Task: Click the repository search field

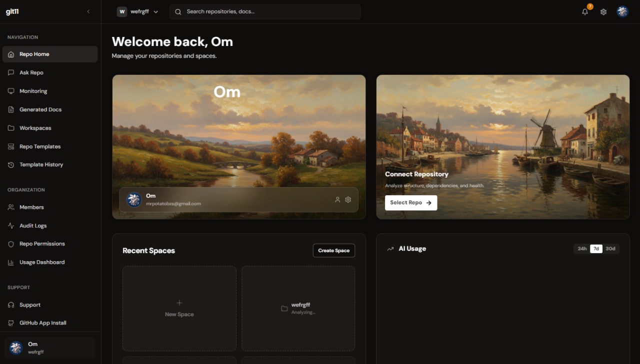Action: [x=265, y=11]
